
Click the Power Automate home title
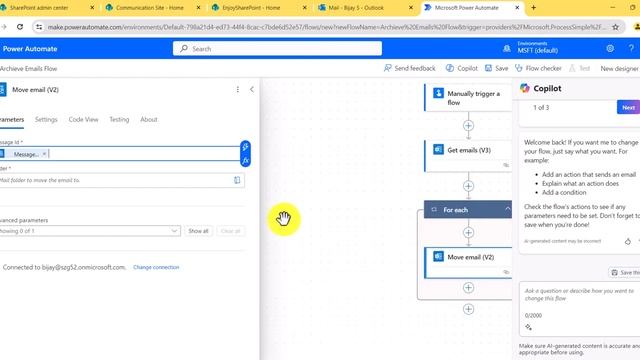30,49
